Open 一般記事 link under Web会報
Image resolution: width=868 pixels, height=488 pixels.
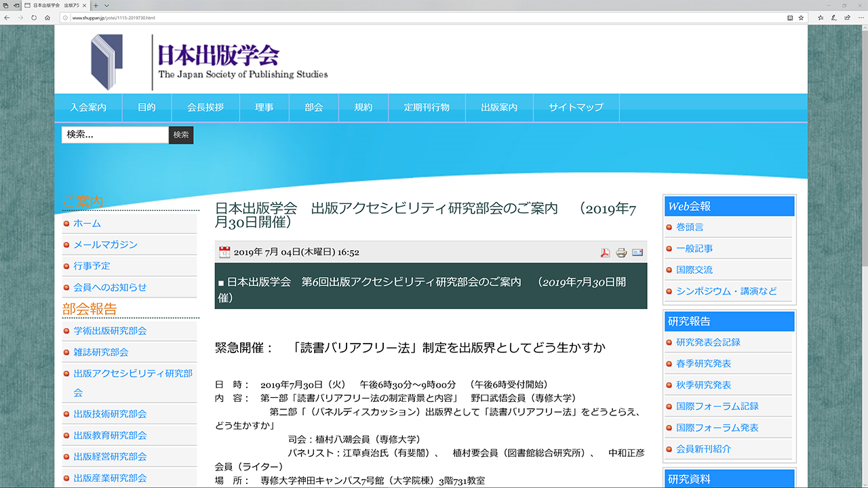point(694,249)
